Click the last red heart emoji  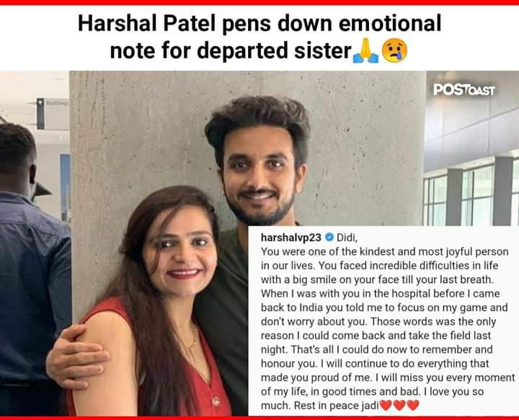tap(413, 405)
